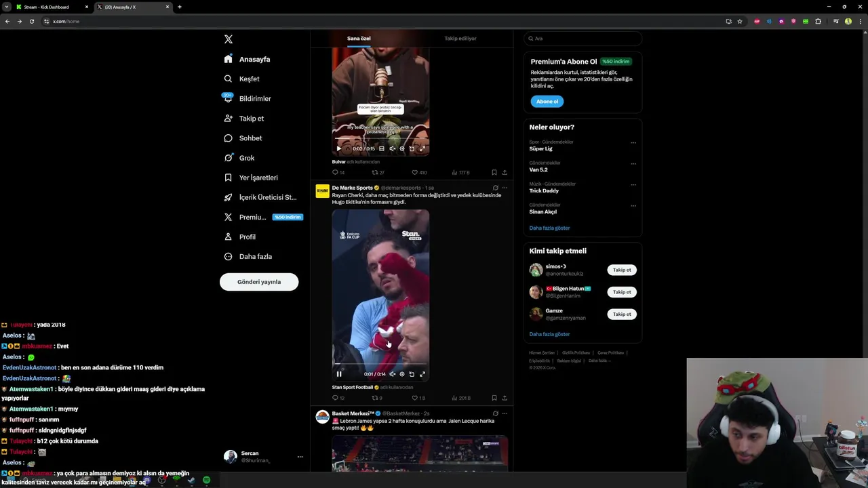Enter fullscreen on the Bulvar video
868x488 pixels.
(x=422, y=148)
